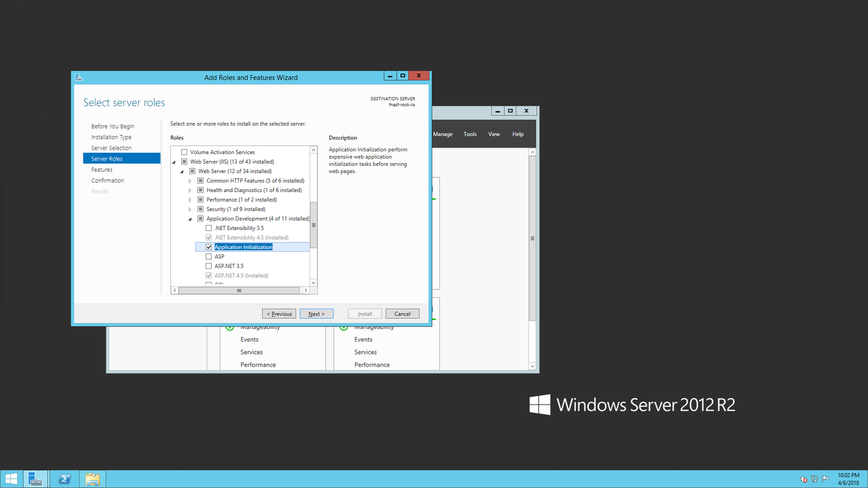Check the ASP checkbox
Image resolution: width=868 pixels, height=488 pixels.
208,256
